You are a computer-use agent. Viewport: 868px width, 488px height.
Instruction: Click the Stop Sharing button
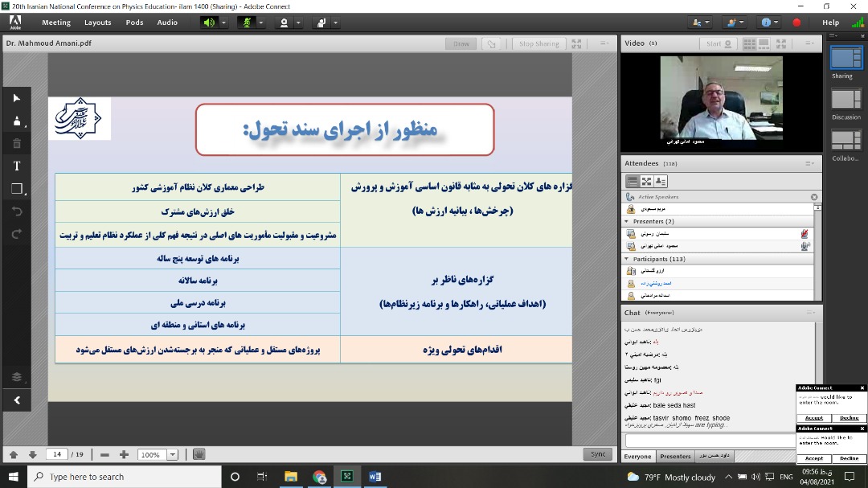click(x=538, y=43)
